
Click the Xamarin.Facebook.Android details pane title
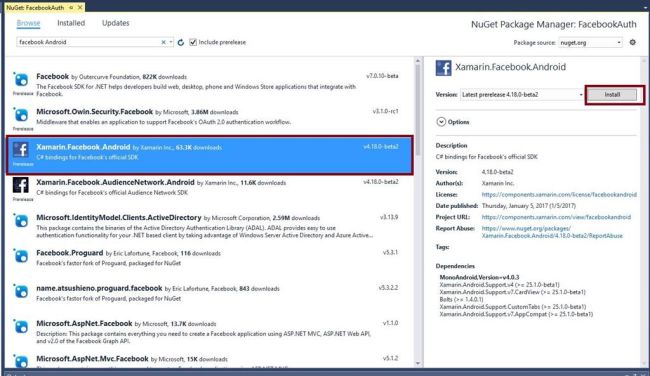point(510,67)
